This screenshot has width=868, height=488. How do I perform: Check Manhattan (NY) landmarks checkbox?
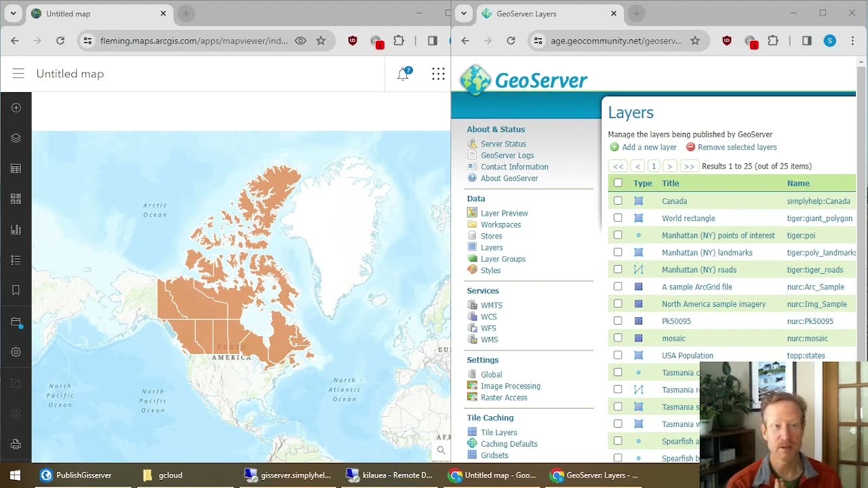(x=618, y=252)
